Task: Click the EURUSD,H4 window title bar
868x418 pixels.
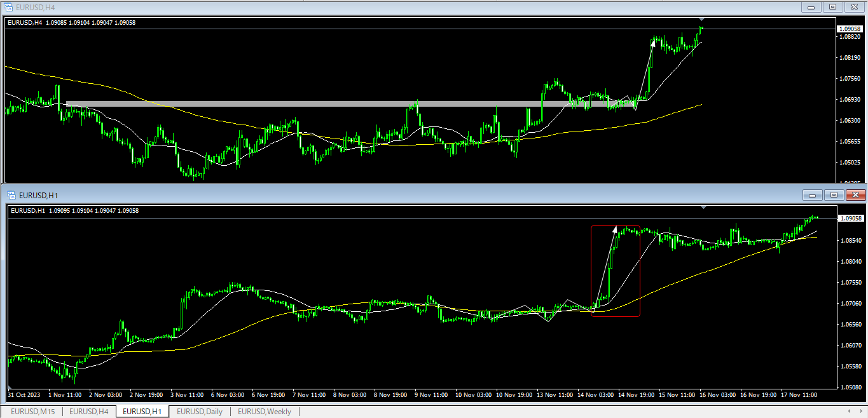Action: click(382, 6)
